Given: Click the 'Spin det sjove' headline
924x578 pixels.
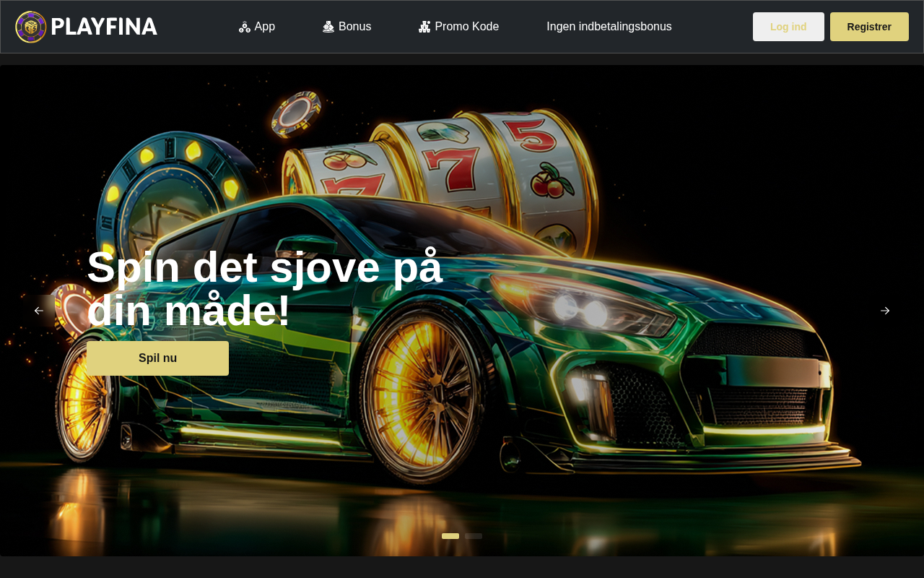Looking at the screenshot, I should click(x=264, y=288).
